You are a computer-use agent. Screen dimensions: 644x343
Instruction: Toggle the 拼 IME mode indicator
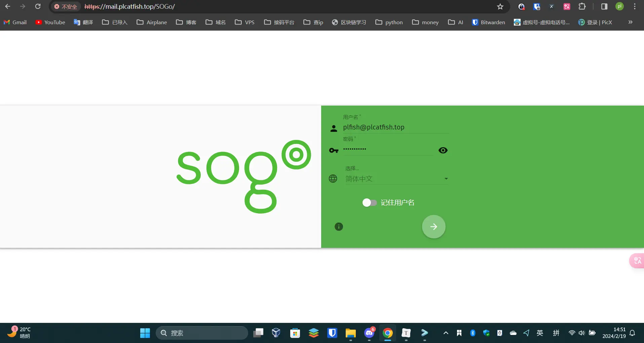[x=556, y=333]
